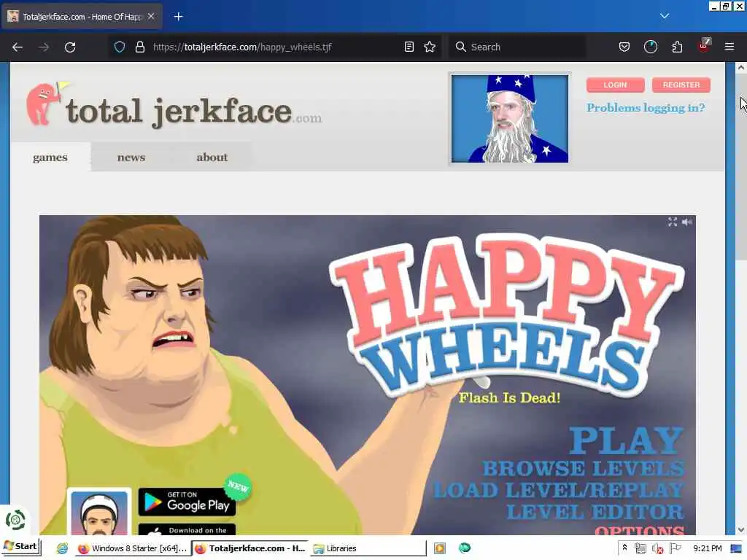Toggle reader view icon
This screenshot has height=560, width=747.
point(409,47)
